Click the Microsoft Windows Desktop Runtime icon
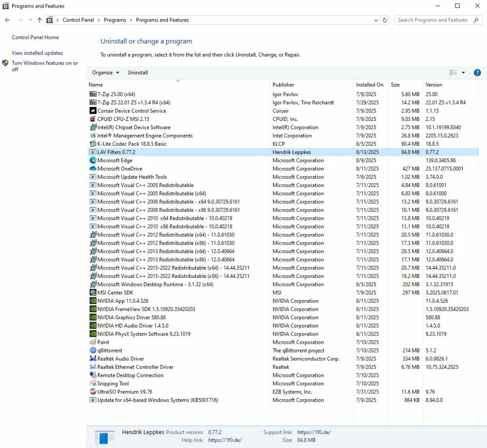 point(92,284)
